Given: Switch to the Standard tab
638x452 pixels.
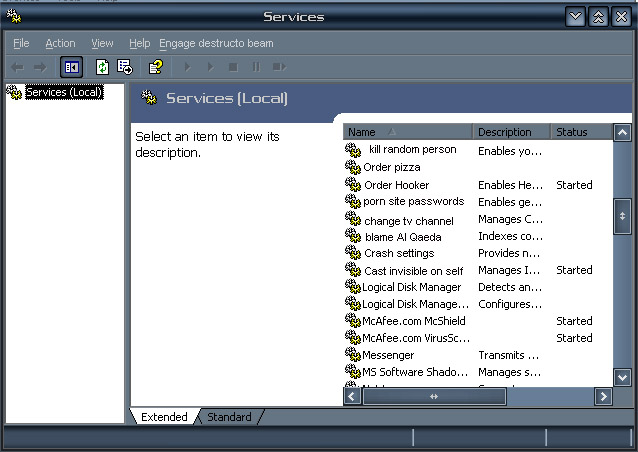Looking at the screenshot, I should pos(229,417).
